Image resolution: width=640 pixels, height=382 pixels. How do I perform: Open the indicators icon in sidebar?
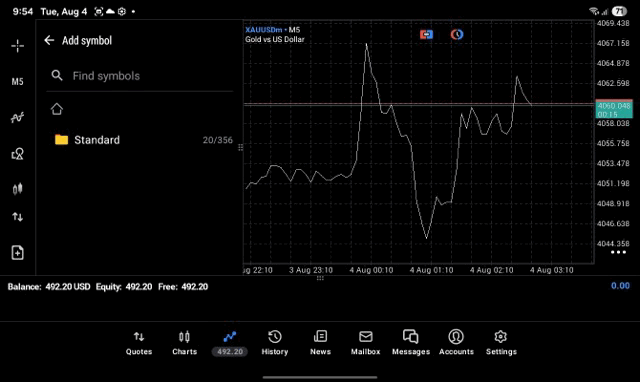coord(17,118)
